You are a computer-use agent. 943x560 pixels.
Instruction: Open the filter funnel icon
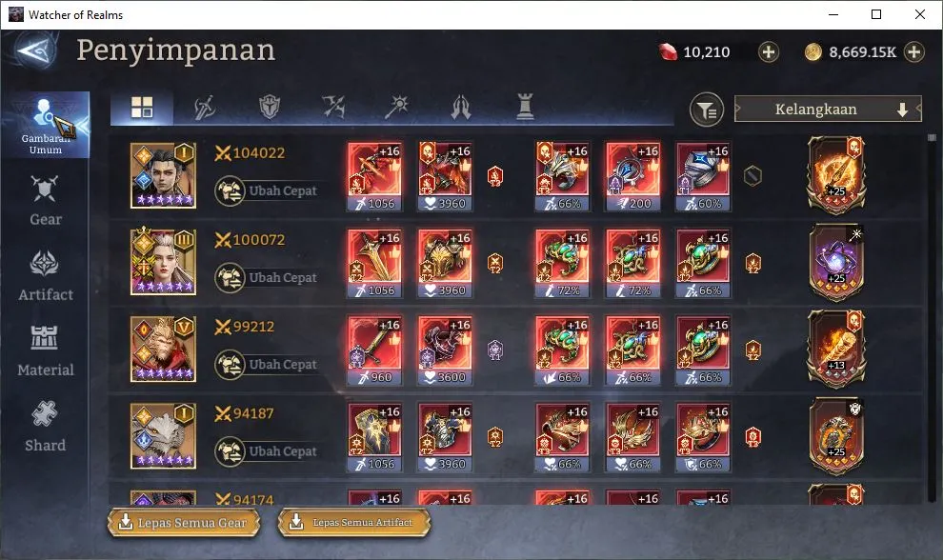707,110
